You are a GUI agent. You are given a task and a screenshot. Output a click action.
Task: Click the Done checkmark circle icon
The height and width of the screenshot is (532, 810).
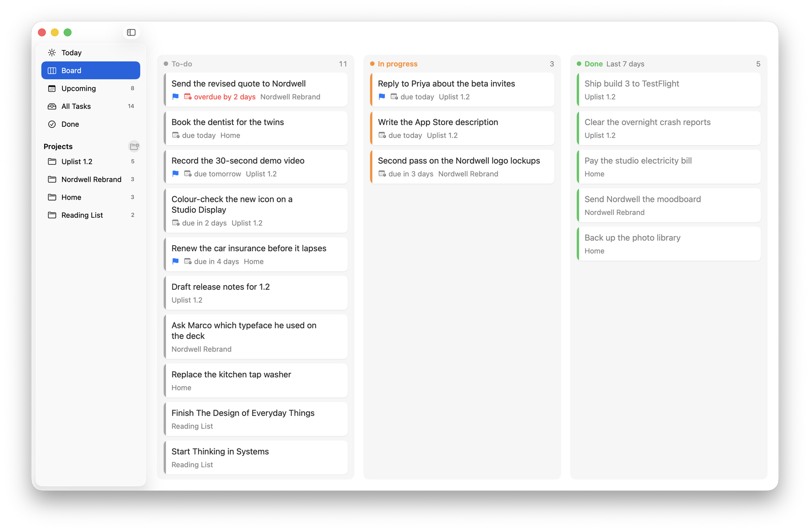click(52, 124)
